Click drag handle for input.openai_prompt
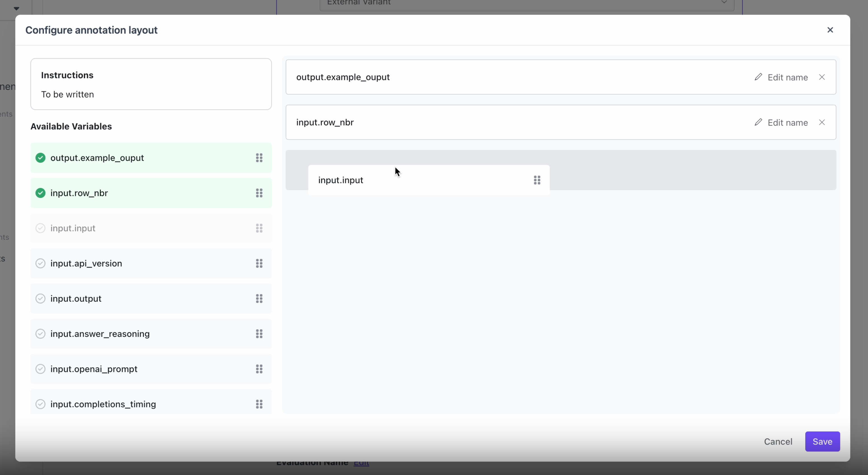 259,369
